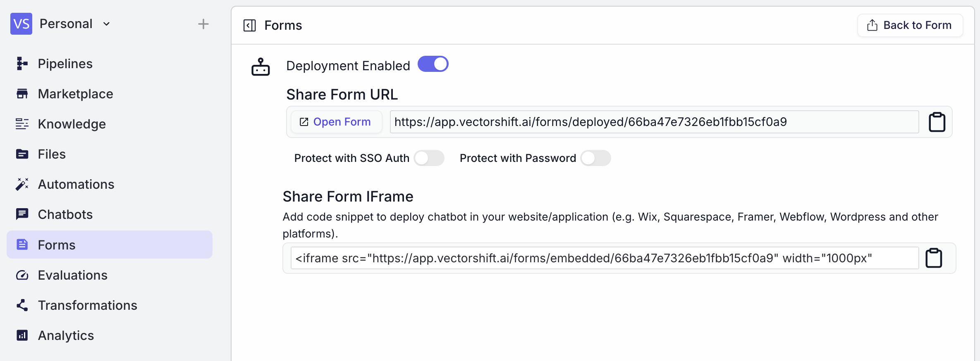The width and height of the screenshot is (980, 361).
Task: Click the Knowledge sidebar icon
Action: (22, 123)
